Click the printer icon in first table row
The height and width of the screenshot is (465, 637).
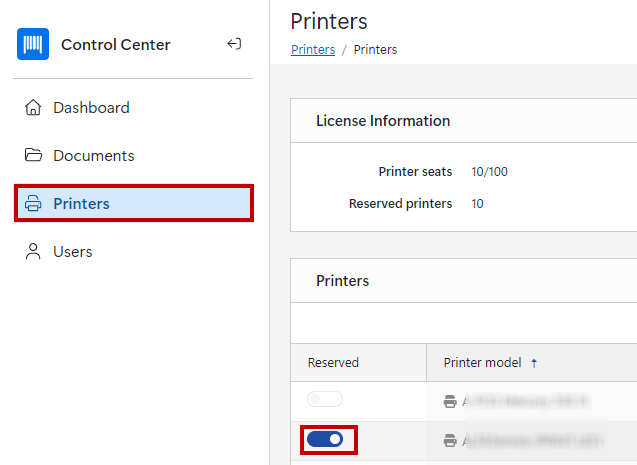[x=450, y=401]
